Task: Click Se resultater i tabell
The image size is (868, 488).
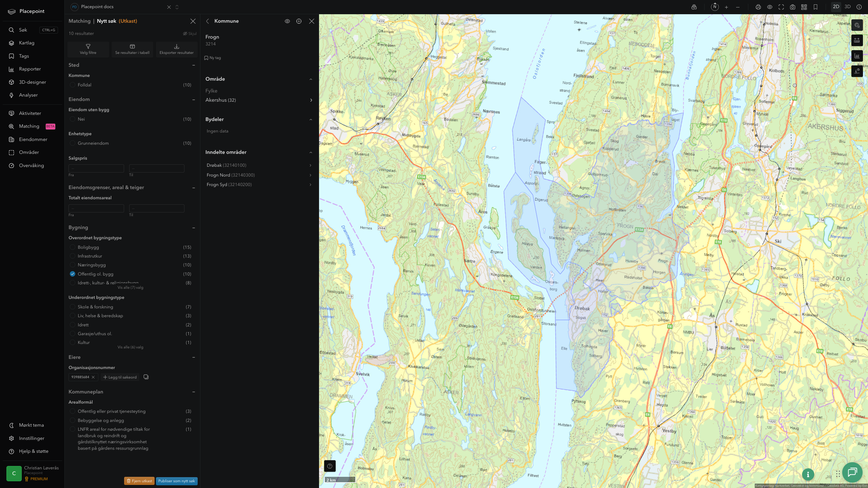Action: 132,49
